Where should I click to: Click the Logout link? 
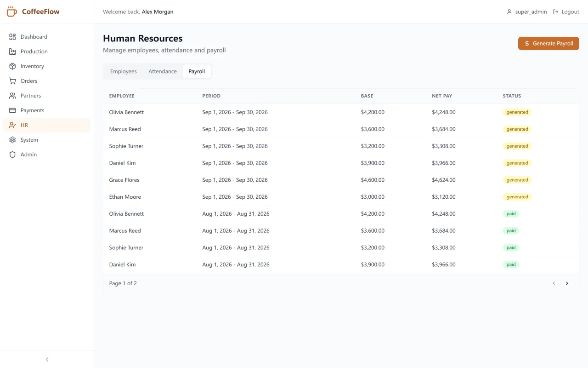click(x=566, y=12)
